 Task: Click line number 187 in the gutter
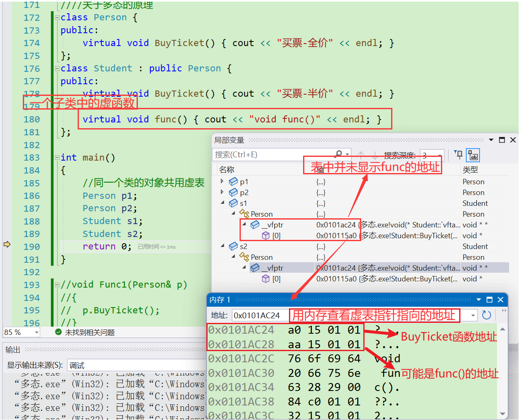[x=32, y=208]
